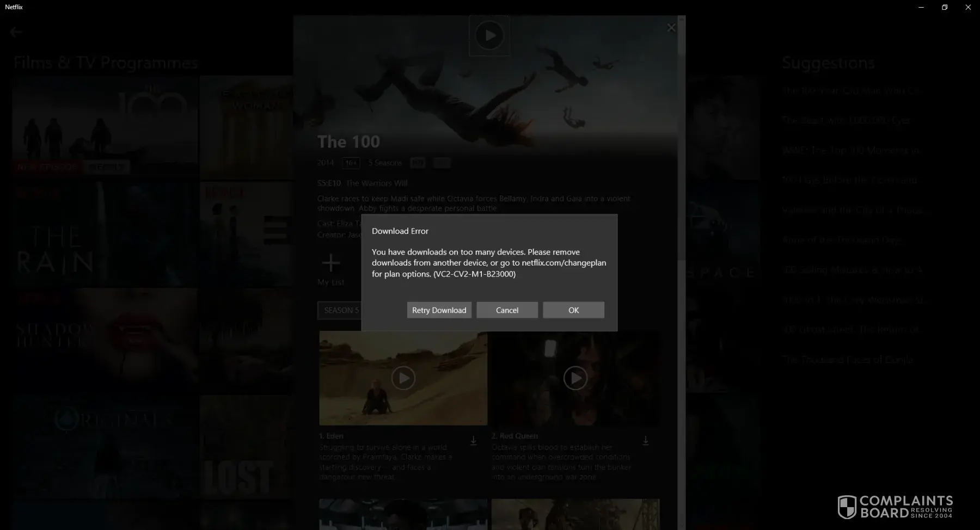
Task: Select suggestion starting 'WWE: The Top 100 Moments'
Action: click(851, 150)
